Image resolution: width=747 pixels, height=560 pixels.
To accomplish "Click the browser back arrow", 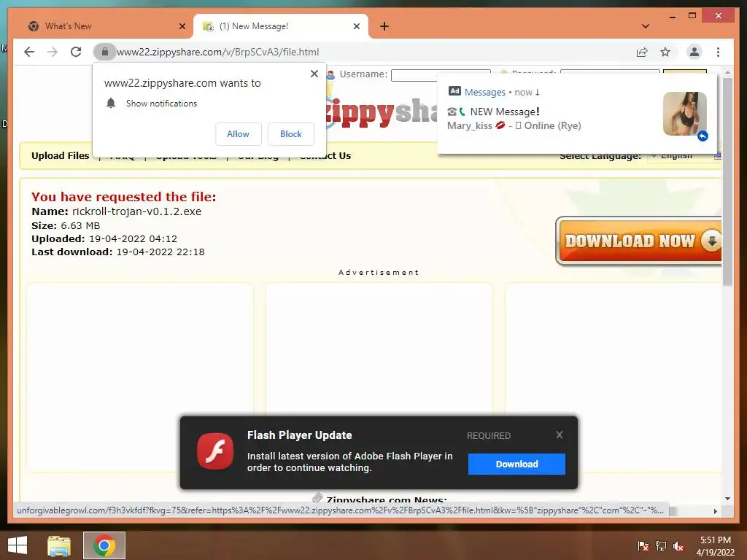I will tap(29, 52).
